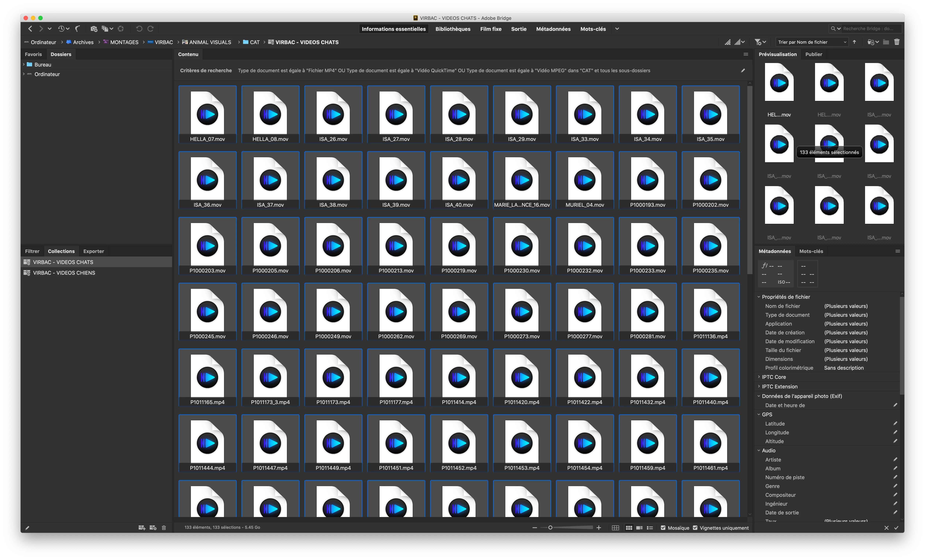This screenshot has width=925, height=560.
Task: Open in Camera Raw aperture icon
Action: 120,28
